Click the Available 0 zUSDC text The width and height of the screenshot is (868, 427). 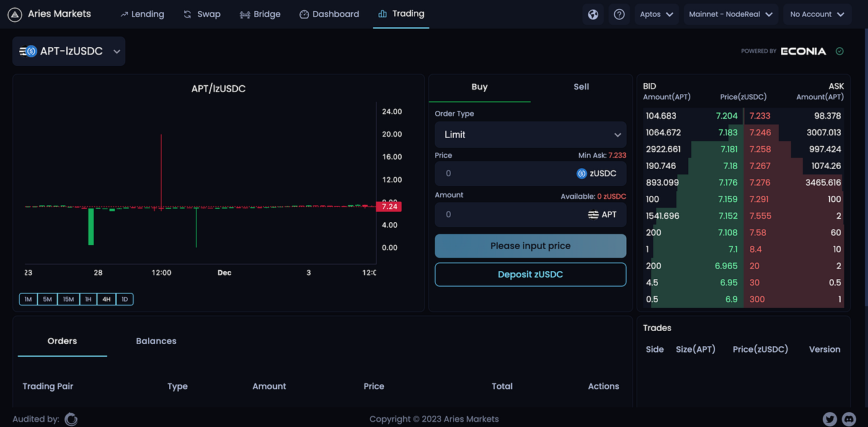[593, 196]
